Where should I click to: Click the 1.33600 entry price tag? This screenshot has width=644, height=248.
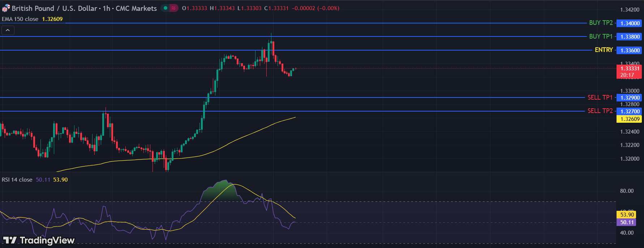629,51
